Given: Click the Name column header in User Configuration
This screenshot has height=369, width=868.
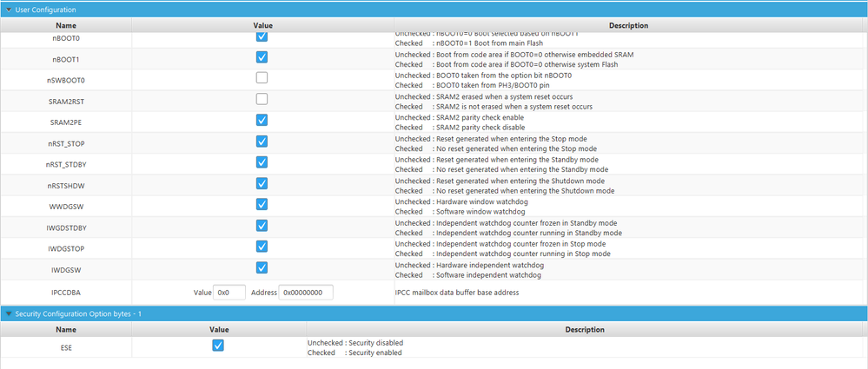Looking at the screenshot, I should pyautogui.click(x=66, y=25).
